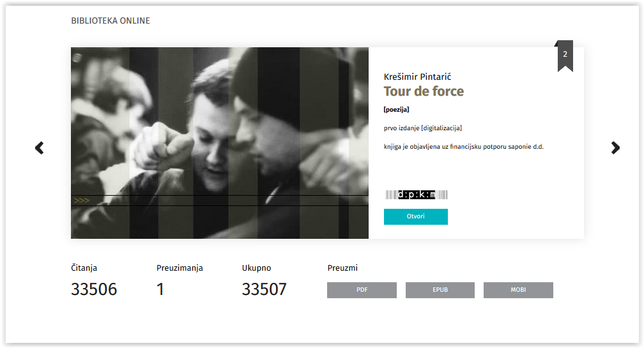This screenshot has width=644, height=348.
Task: Click the Ukupno total 33507
Action: pos(264,289)
